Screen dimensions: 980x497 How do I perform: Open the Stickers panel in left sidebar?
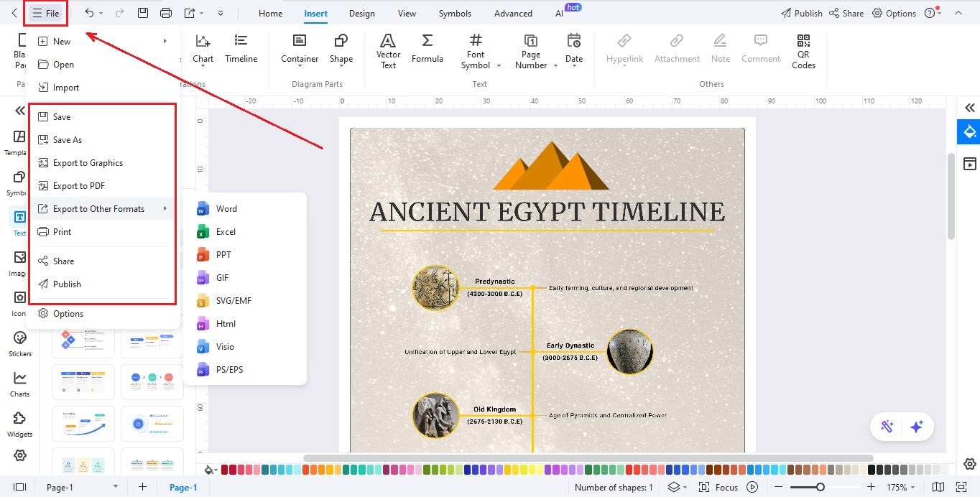tap(20, 343)
